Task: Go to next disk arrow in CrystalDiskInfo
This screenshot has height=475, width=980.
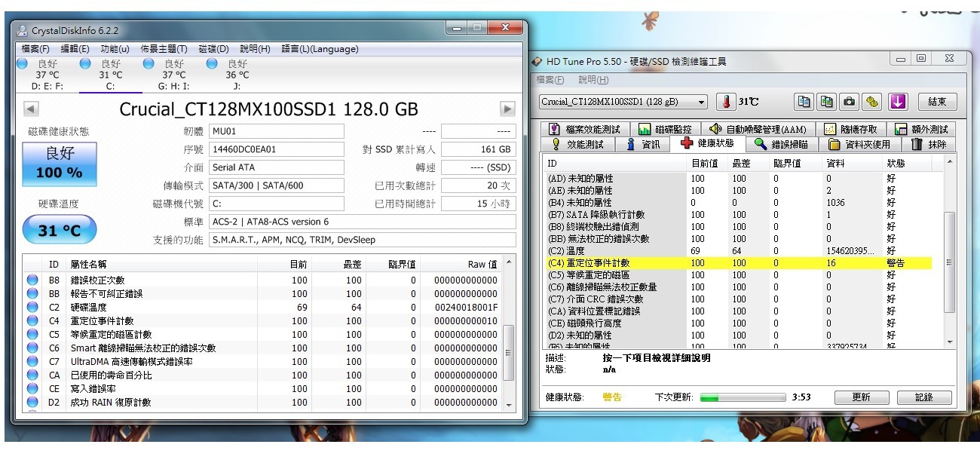Action: (x=507, y=109)
